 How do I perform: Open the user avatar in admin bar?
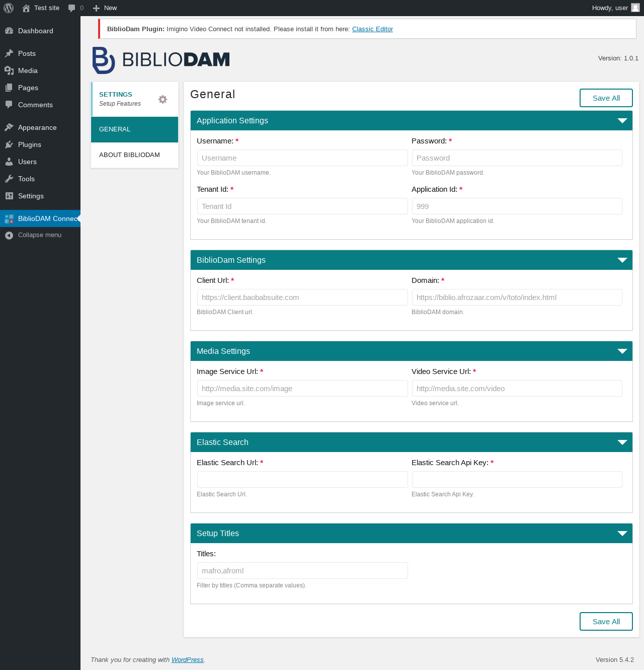tap(635, 8)
